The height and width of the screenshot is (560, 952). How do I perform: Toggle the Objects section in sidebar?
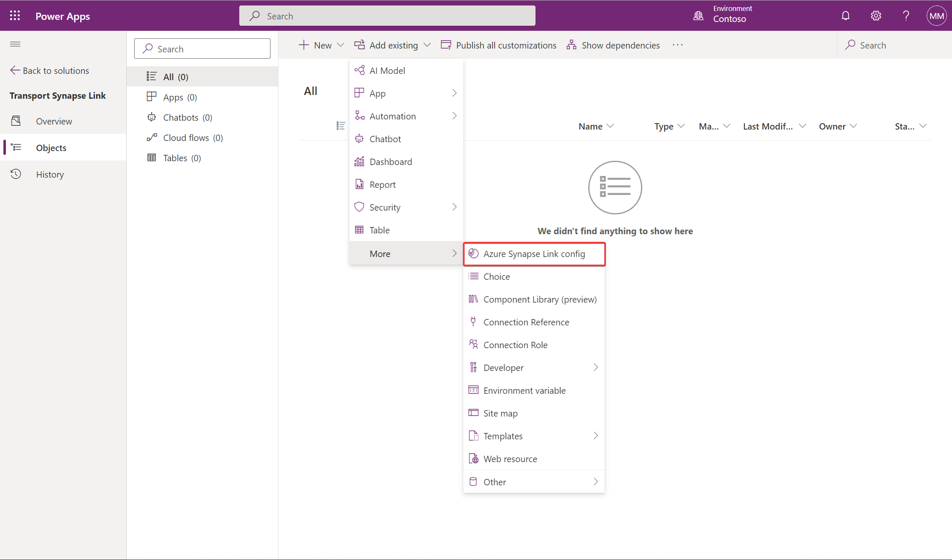tap(51, 147)
